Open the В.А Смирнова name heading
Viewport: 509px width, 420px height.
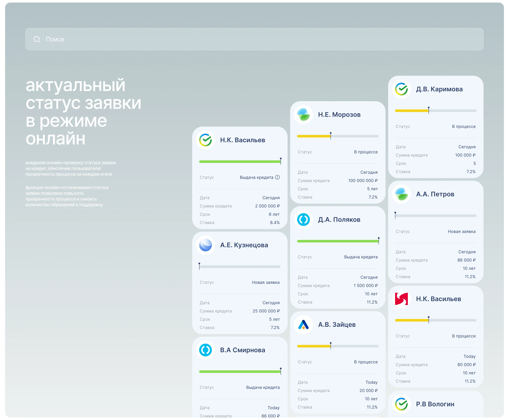click(242, 350)
